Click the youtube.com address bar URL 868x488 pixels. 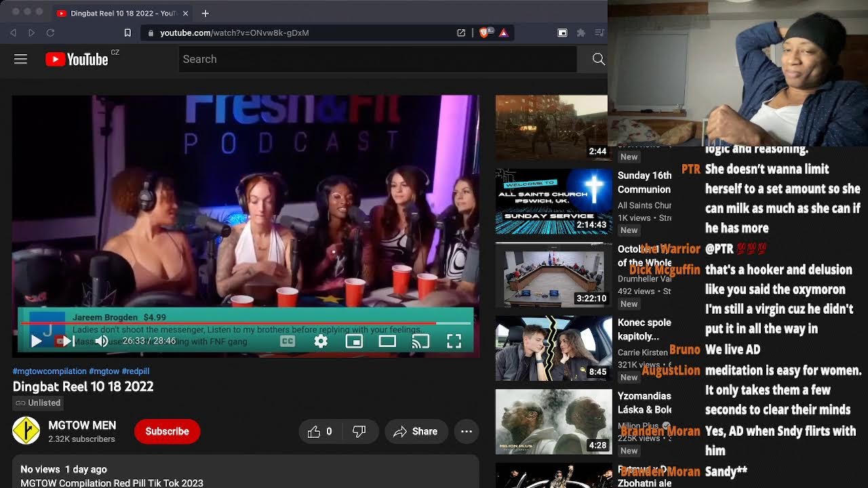(235, 33)
